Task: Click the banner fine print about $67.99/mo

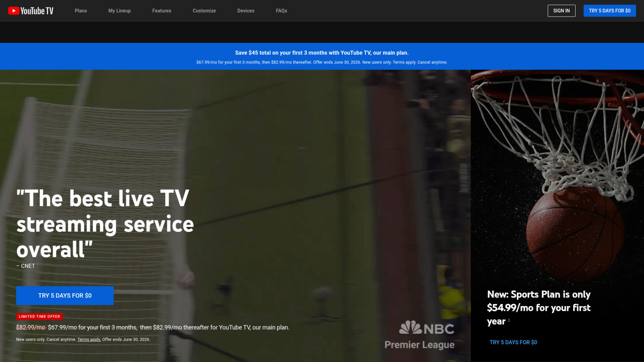Action: pos(322,62)
